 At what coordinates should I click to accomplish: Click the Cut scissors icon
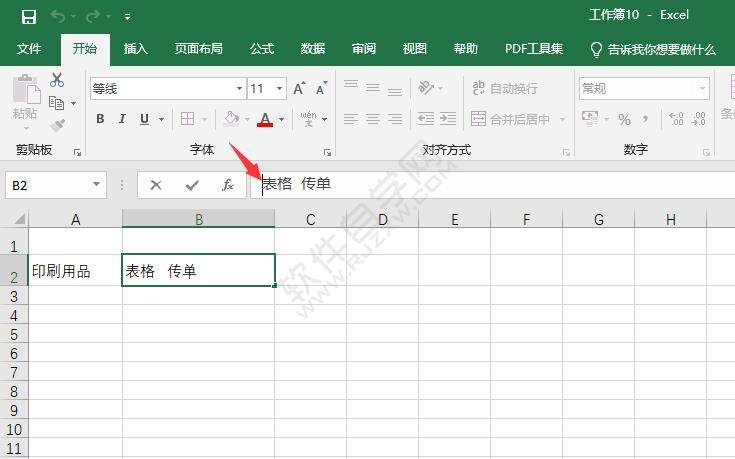click(57, 80)
